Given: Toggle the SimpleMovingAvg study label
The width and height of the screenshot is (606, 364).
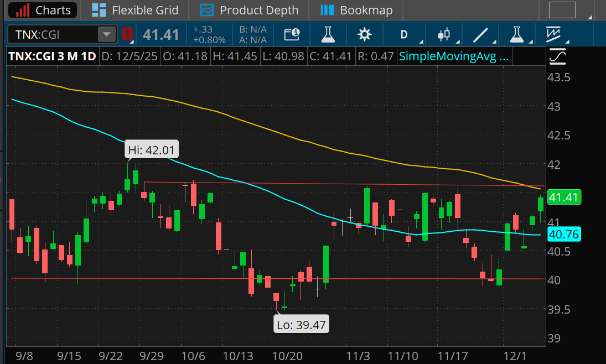Looking at the screenshot, I should [454, 55].
